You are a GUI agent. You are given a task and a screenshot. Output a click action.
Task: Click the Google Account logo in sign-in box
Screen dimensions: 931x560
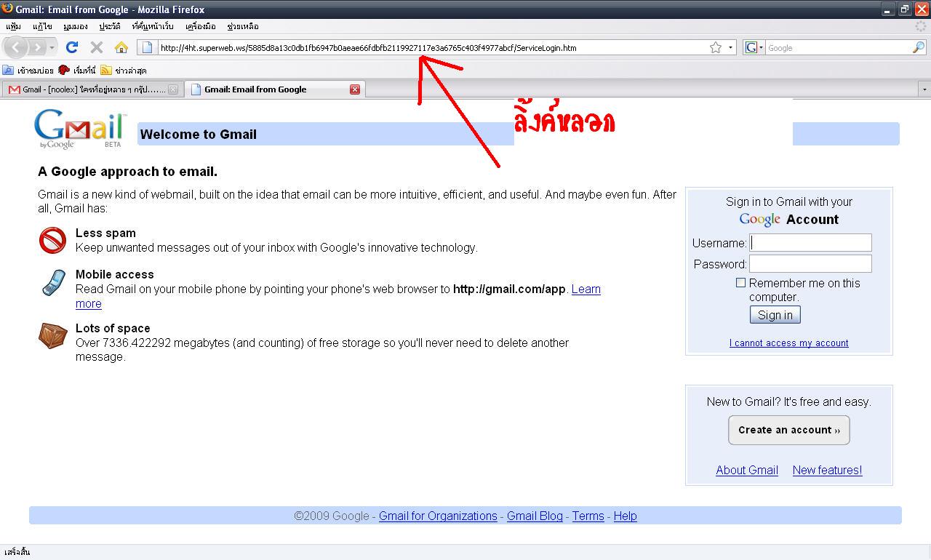760,220
